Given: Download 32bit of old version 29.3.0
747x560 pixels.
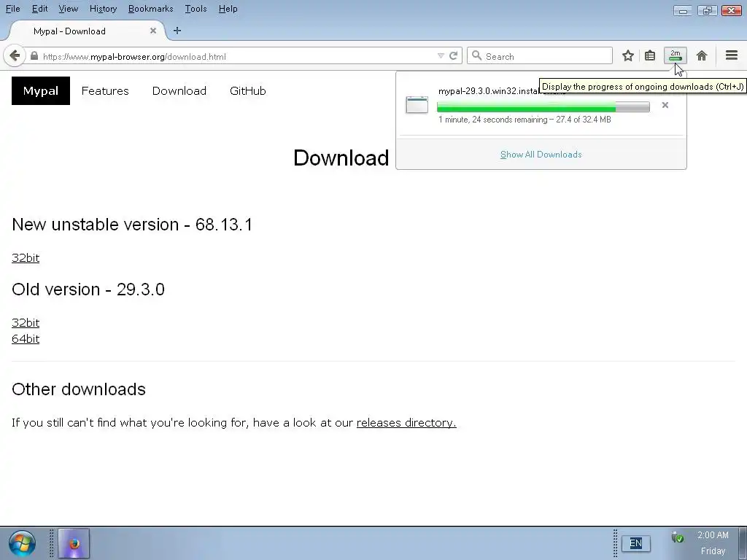Looking at the screenshot, I should [x=26, y=322].
